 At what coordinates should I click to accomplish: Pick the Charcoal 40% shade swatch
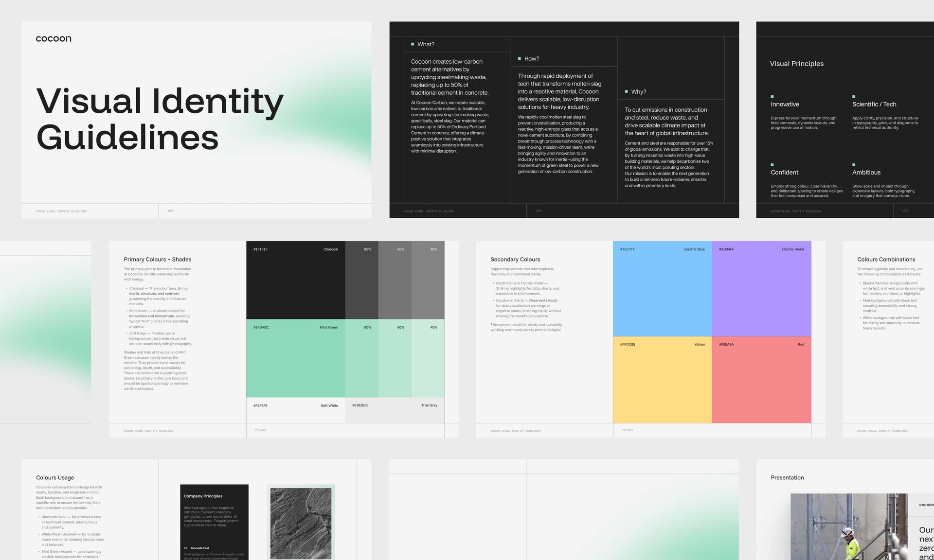(x=428, y=280)
